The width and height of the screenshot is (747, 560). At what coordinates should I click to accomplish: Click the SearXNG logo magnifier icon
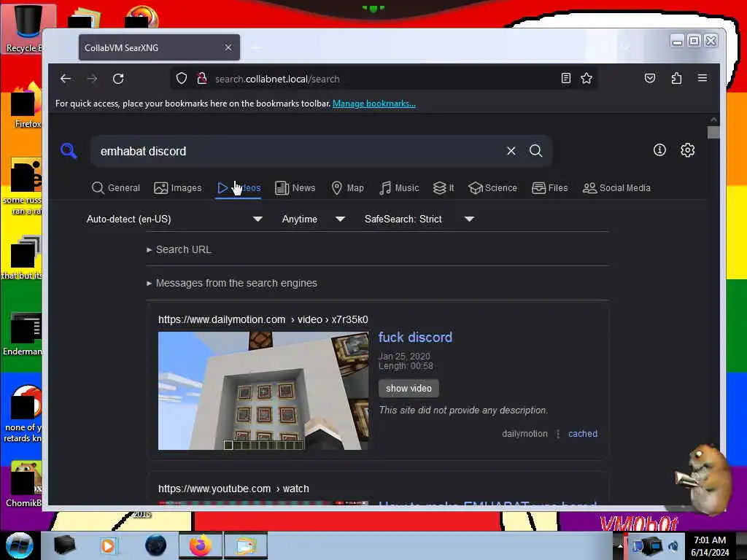click(x=69, y=151)
